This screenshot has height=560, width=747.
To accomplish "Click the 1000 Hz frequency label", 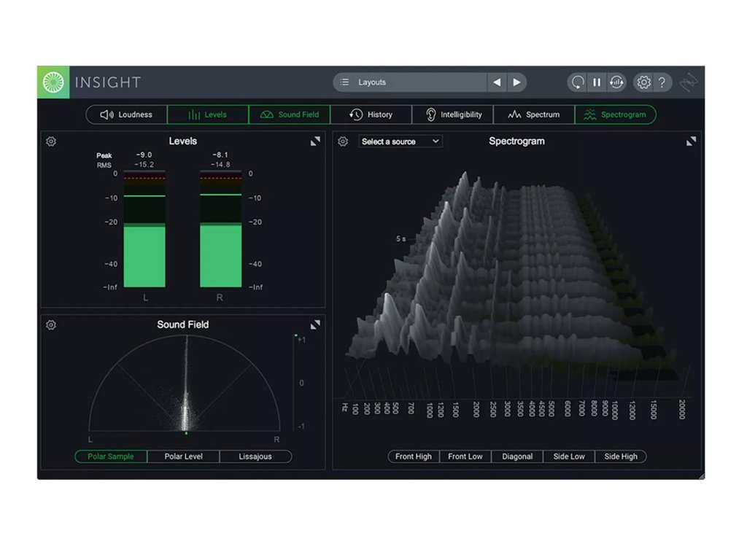I will (429, 410).
